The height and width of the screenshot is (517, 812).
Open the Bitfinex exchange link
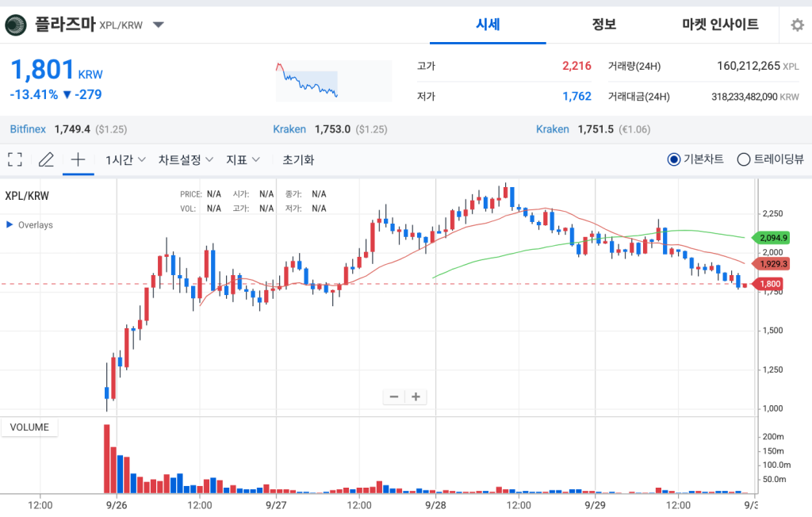[29, 128]
